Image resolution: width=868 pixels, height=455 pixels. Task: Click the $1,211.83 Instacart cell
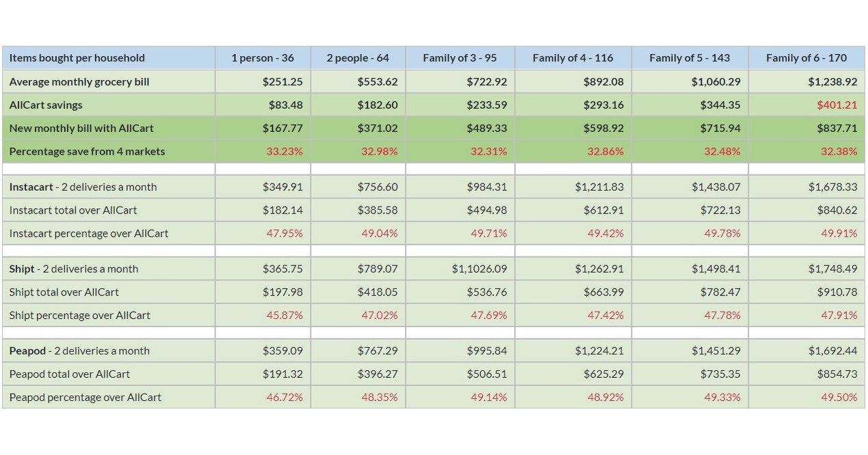573,187
